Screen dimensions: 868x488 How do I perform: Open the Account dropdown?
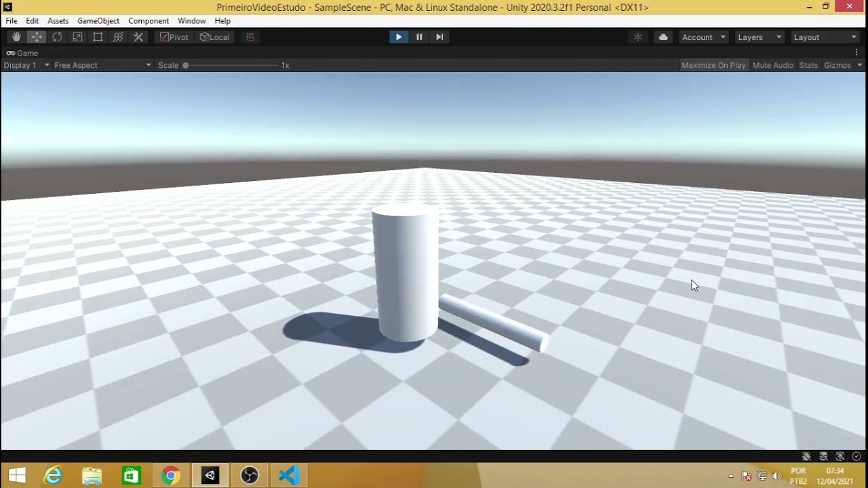(704, 37)
